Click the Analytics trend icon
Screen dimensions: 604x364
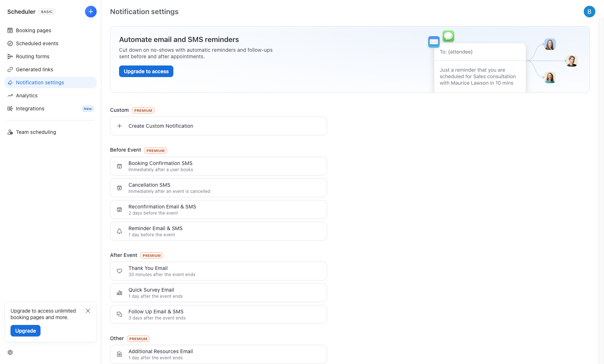click(10, 96)
